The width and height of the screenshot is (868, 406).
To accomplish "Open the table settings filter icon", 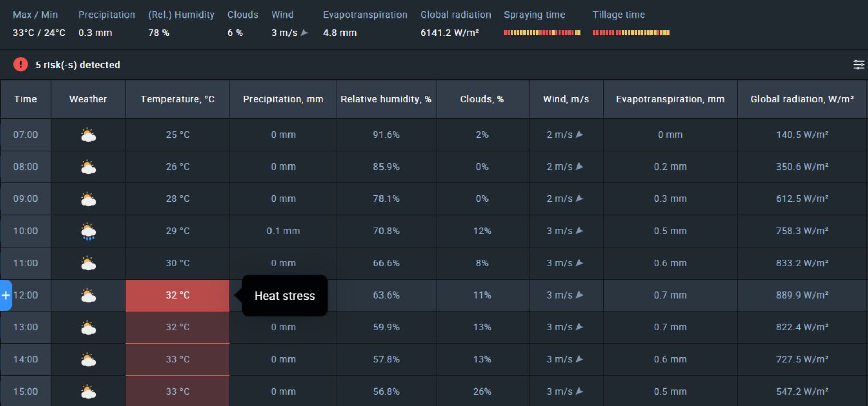I will 858,65.
